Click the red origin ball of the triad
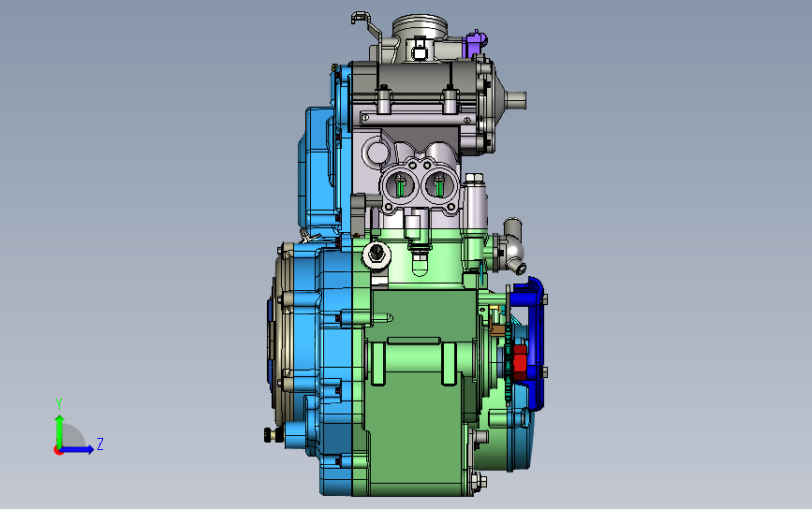The height and width of the screenshot is (509, 812). pyautogui.click(x=58, y=451)
